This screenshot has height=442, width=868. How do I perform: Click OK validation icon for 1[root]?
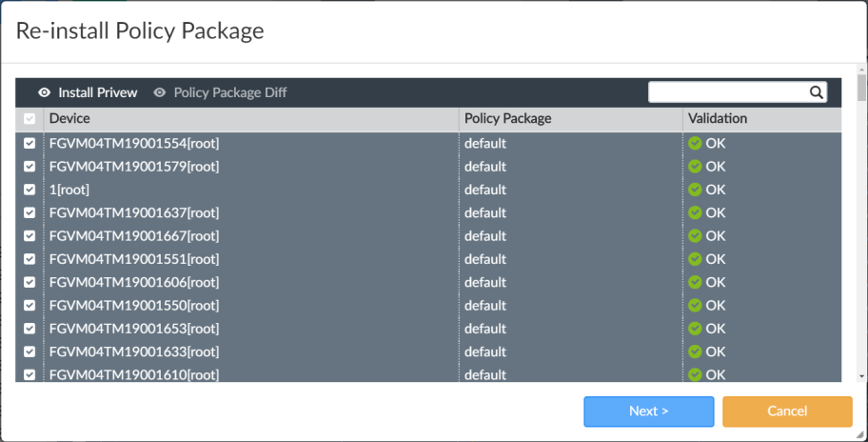pyautogui.click(x=695, y=190)
